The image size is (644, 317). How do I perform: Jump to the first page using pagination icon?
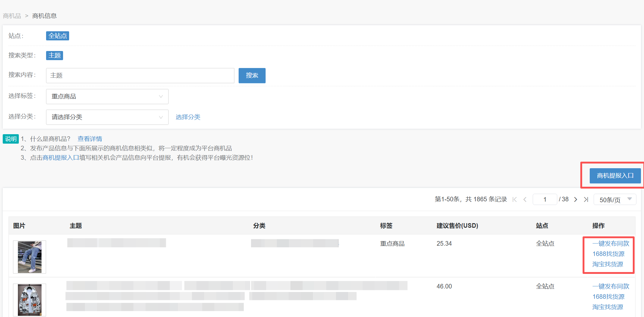tap(515, 199)
